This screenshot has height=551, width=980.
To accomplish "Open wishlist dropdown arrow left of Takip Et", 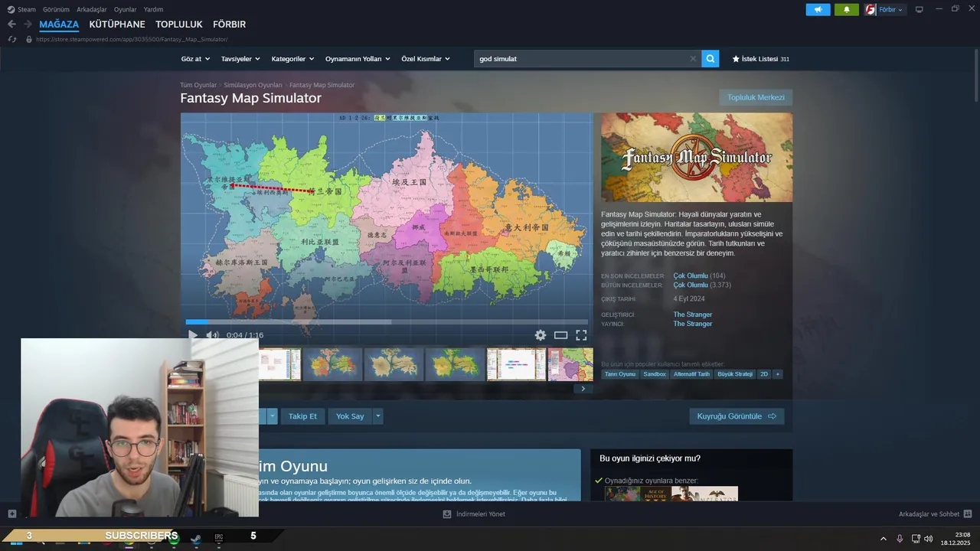I will (x=272, y=416).
